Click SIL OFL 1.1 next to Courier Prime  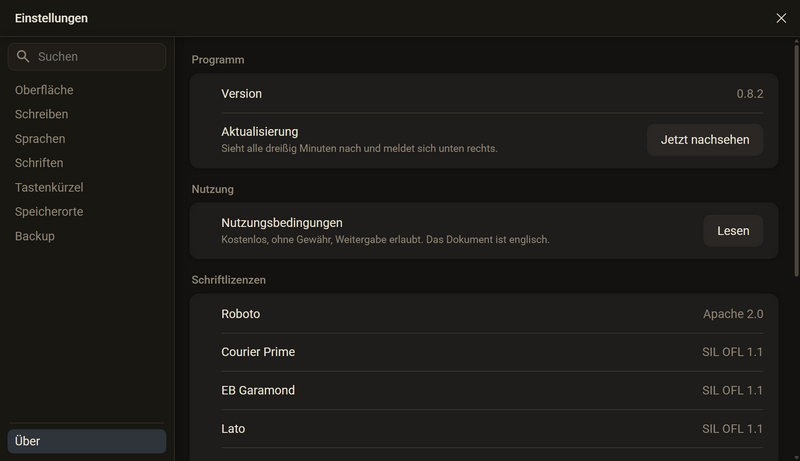[732, 352]
